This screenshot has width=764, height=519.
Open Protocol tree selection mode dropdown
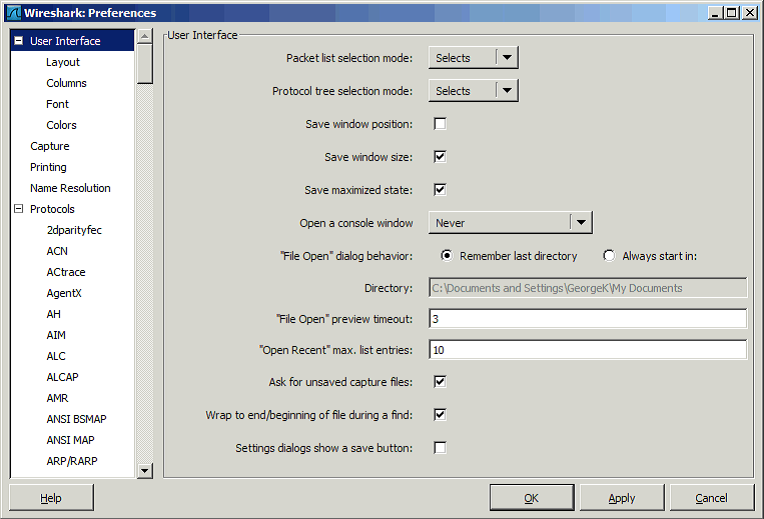(x=473, y=91)
